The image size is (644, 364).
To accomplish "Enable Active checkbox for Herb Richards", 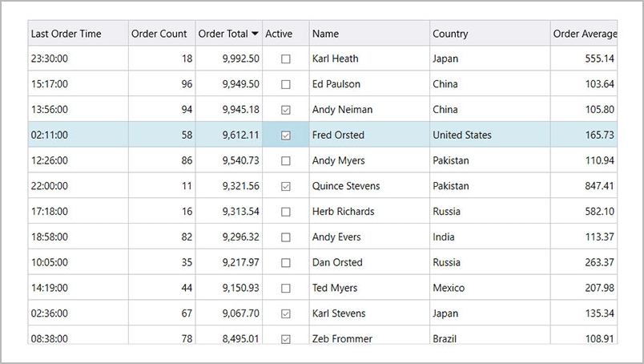I will [x=286, y=212].
